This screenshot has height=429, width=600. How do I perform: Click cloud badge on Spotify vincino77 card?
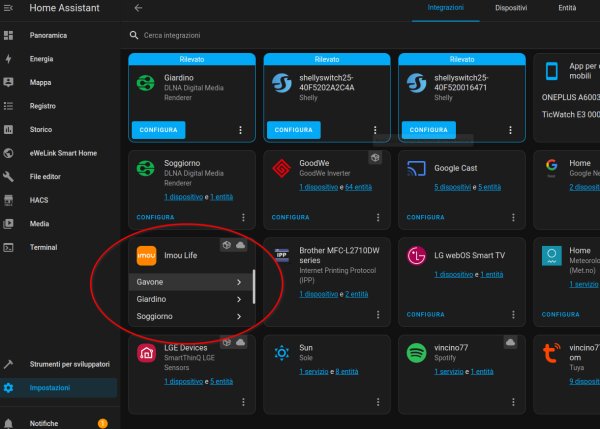510,342
